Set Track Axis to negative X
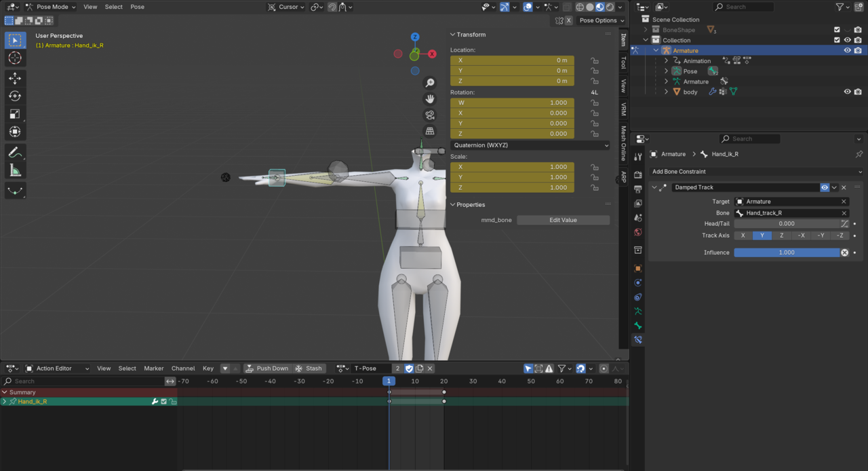The width and height of the screenshot is (868, 471). click(801, 235)
